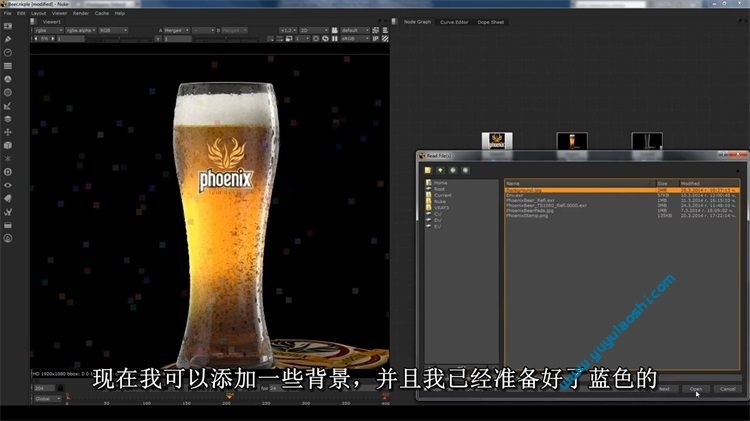Click the up-arrow icon in the Read File toolbar
This screenshot has width=750, height=421.
(x=440, y=170)
